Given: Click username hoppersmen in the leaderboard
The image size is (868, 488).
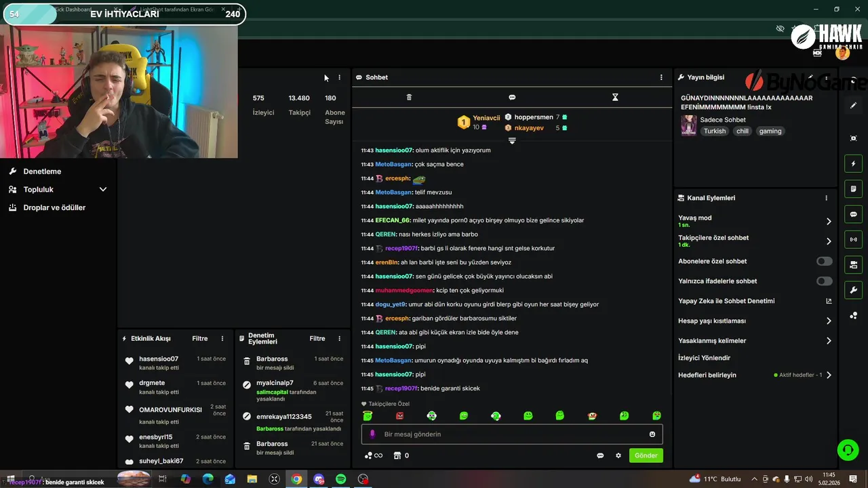Looking at the screenshot, I should (534, 117).
